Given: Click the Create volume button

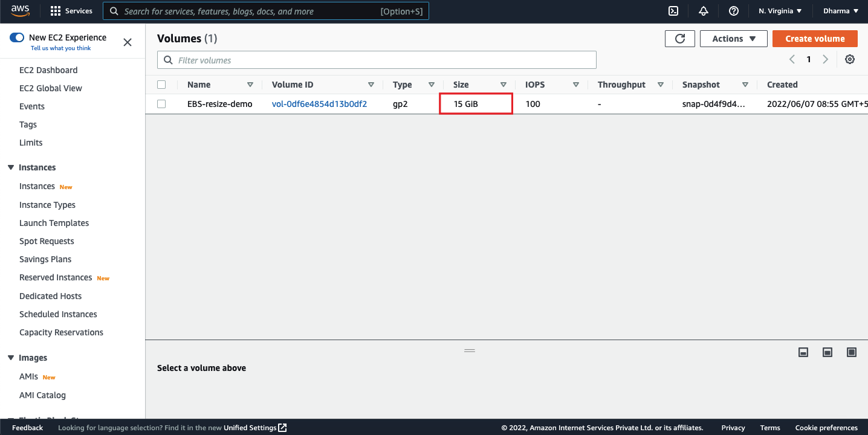Looking at the screenshot, I should click(x=814, y=39).
